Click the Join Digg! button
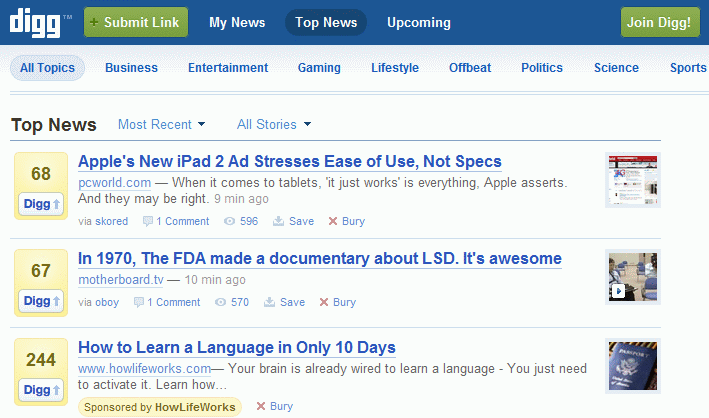The image size is (709, 418). click(x=660, y=22)
